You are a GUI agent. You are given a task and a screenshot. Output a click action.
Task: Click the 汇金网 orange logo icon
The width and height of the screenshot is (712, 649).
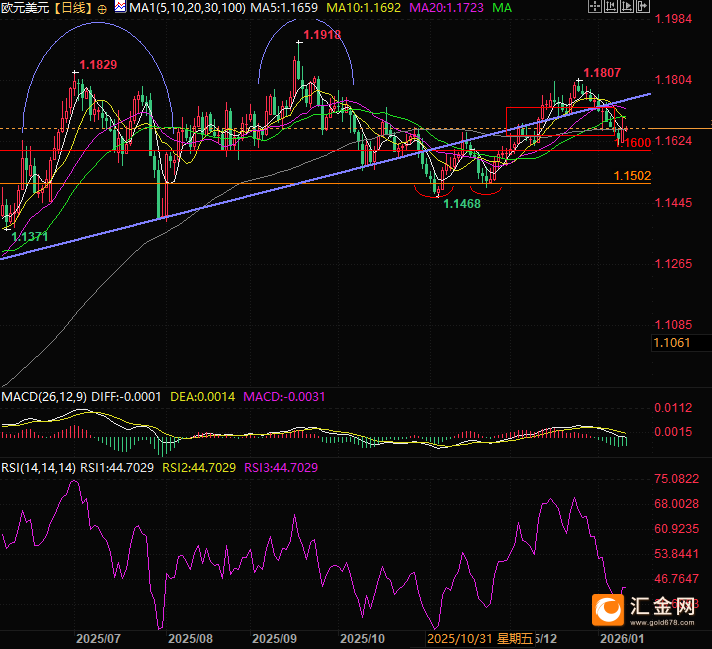pos(607,607)
